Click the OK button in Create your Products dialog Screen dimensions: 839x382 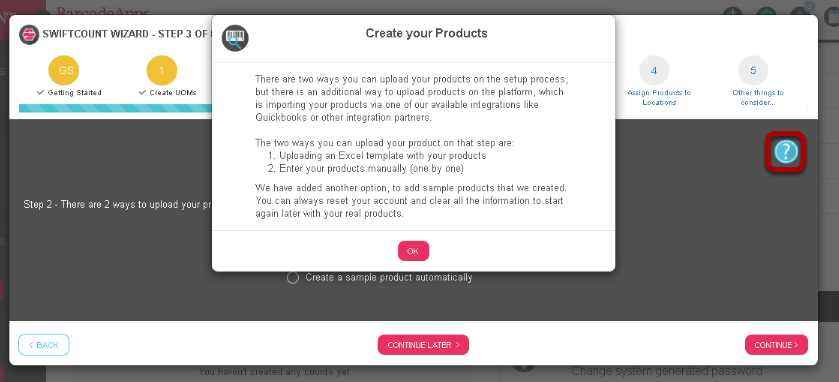pyautogui.click(x=413, y=251)
